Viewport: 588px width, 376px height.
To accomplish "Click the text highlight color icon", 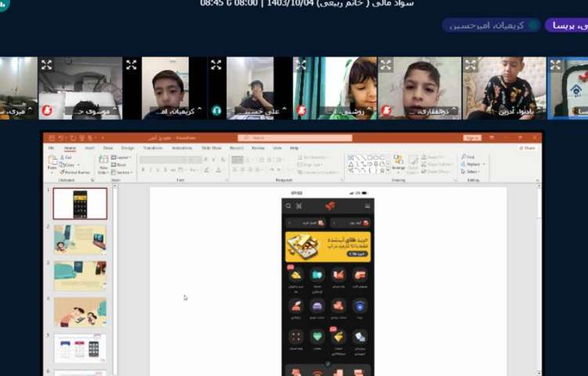I will pyautogui.click(x=207, y=170).
